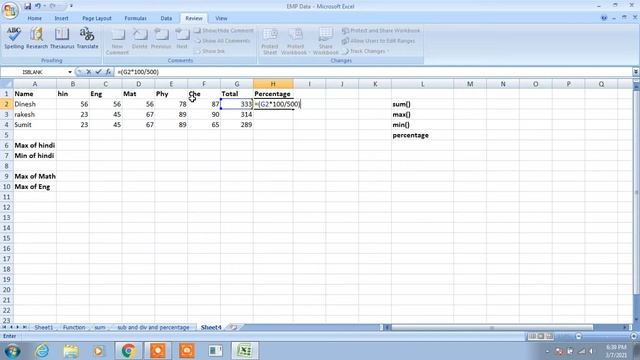Open the Insert tab

click(61, 18)
